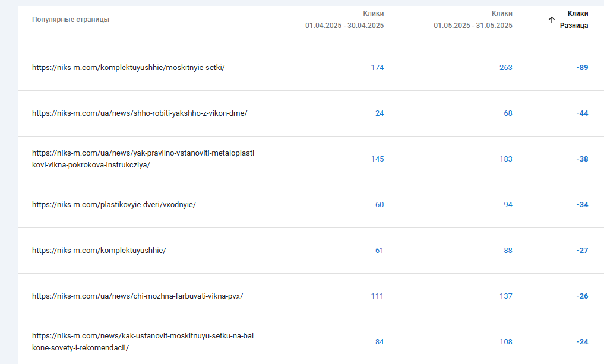
Task: Select the Клики 01.05.2025 - 31.05.2025 column header
Action: (473, 19)
